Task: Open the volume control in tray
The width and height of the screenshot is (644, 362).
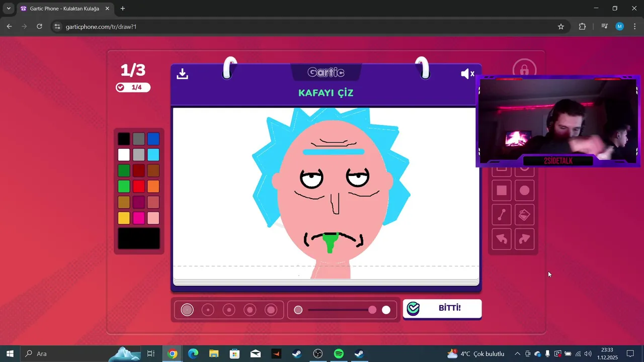Action: [x=588, y=354]
